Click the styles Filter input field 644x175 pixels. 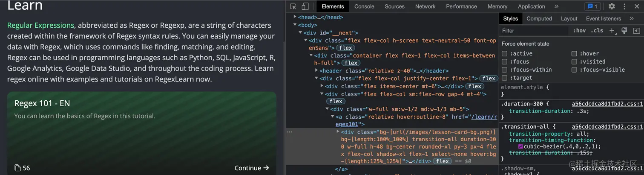(x=534, y=31)
